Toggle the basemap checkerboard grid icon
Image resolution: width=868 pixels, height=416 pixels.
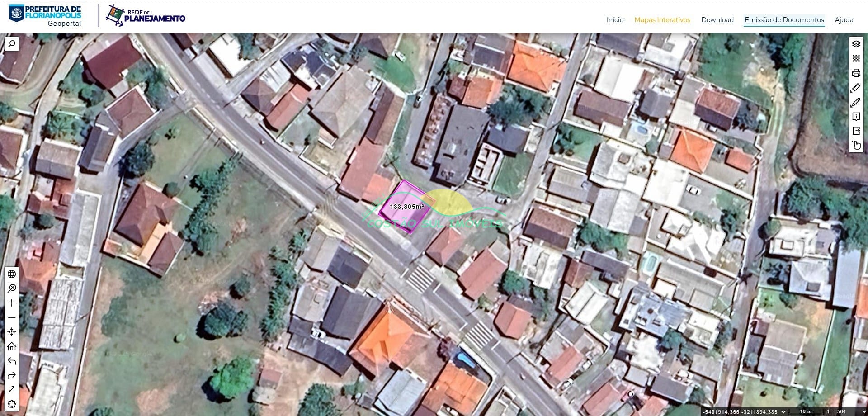coord(856,58)
